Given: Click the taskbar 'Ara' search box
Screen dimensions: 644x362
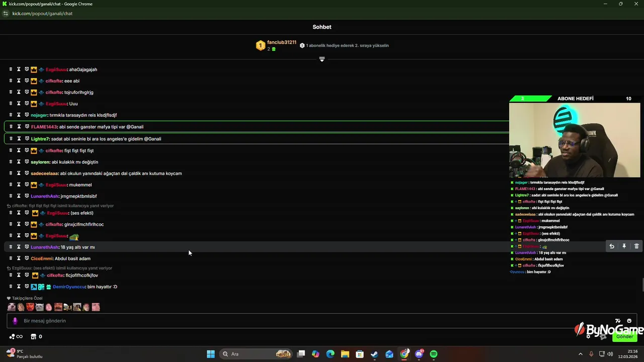Looking at the screenshot, I should click(257, 354).
